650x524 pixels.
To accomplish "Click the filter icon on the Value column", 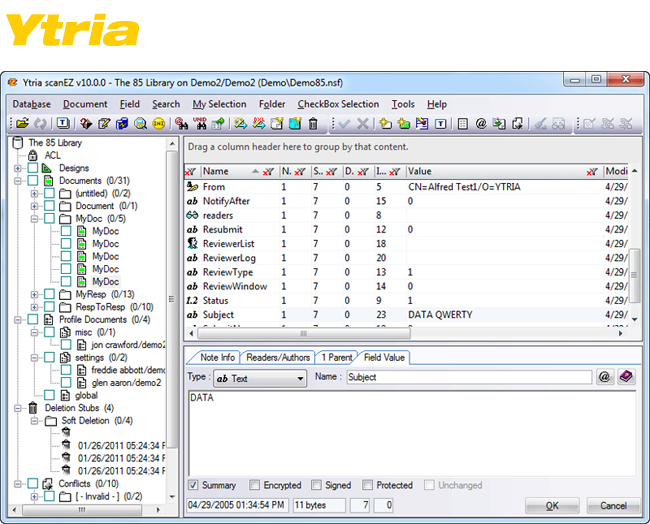I will pyautogui.click(x=592, y=172).
